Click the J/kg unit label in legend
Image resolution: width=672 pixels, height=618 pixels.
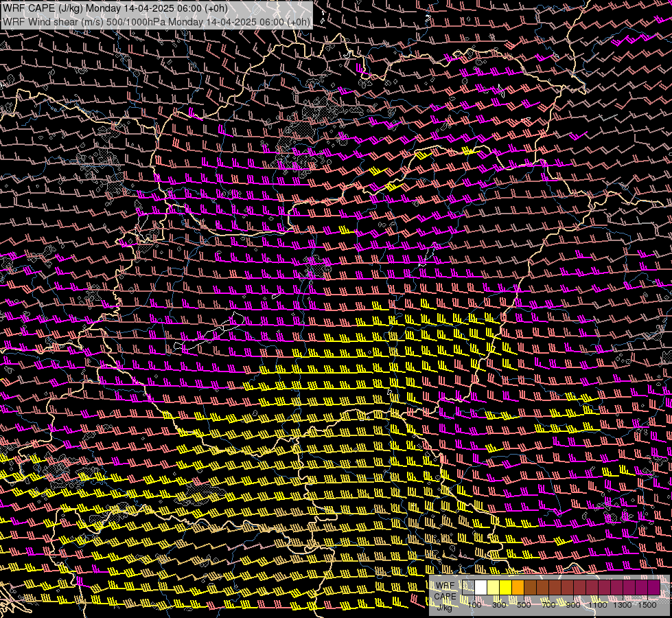[x=444, y=607]
